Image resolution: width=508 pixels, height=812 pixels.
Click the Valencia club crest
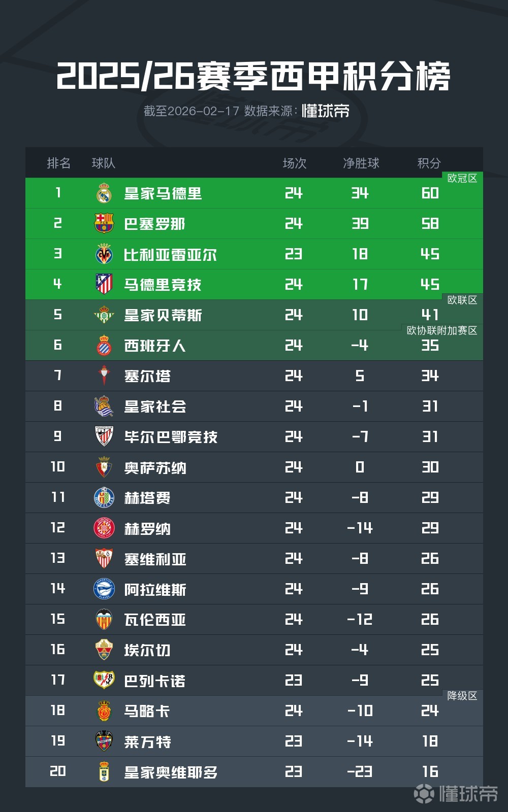pos(104,619)
